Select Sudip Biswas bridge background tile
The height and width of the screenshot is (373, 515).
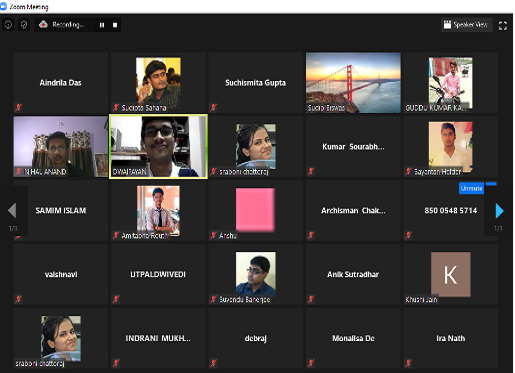pyautogui.click(x=353, y=82)
